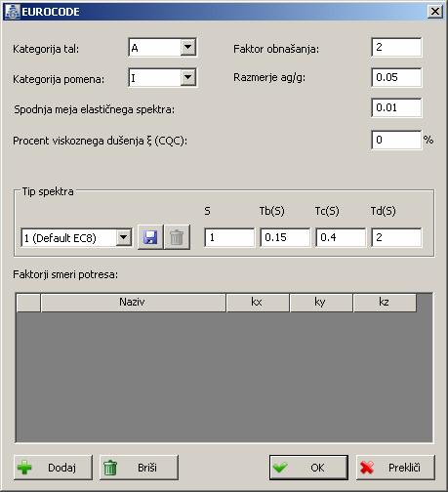The height and width of the screenshot is (492, 448).
Task: Click the Spodnja meja elastičnega spektra field
Action: point(396,107)
